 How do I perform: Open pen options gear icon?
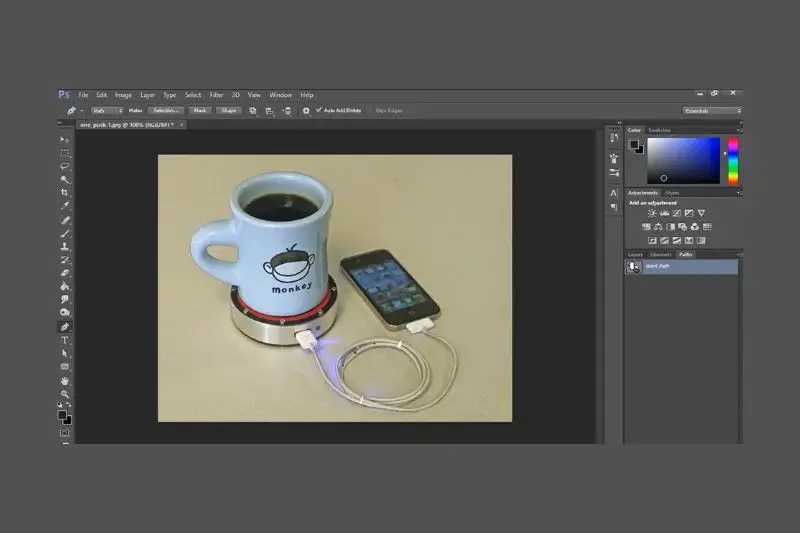point(306,110)
